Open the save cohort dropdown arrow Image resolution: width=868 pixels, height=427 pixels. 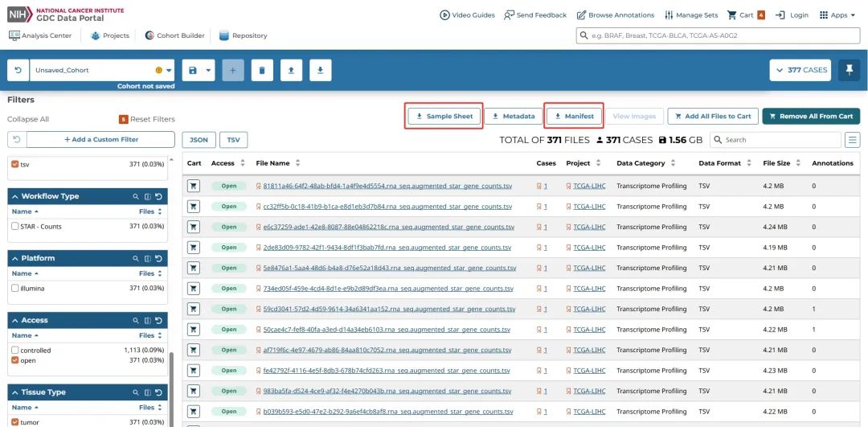click(209, 71)
